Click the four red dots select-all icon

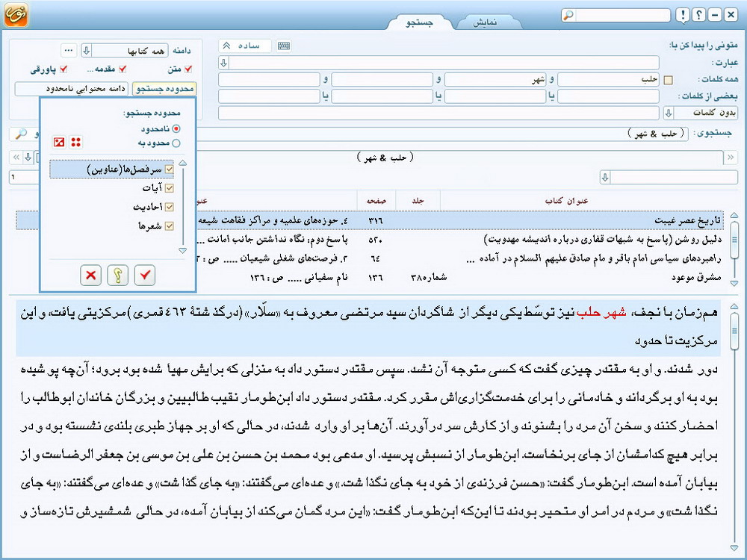[x=75, y=142]
